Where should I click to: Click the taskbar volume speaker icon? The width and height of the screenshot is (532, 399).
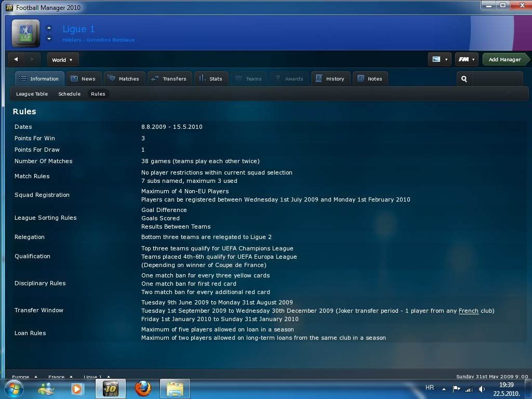click(482, 389)
